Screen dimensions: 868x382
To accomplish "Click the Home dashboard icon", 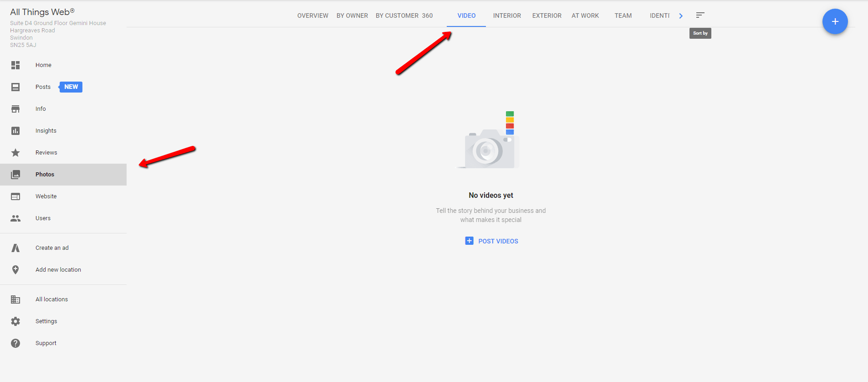I will pyautogui.click(x=15, y=65).
